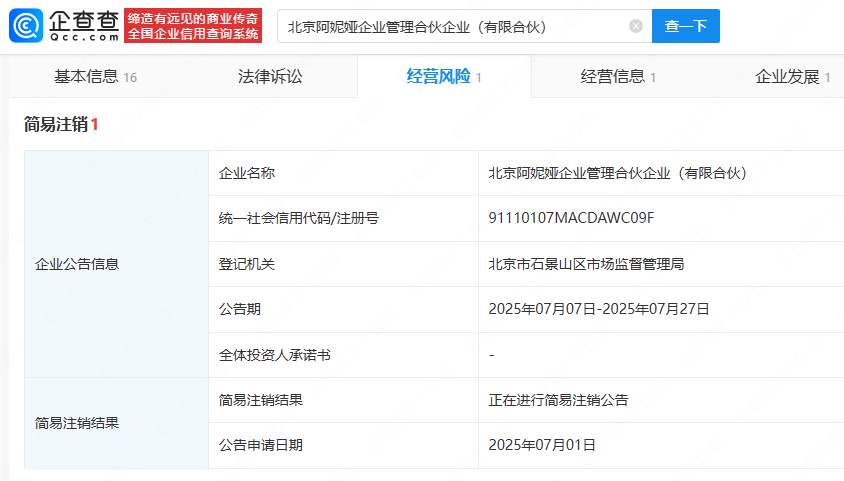Select company name value 北京阿妮娅企业管理合伙企业 in table
The image size is (844, 481).
click(617, 173)
